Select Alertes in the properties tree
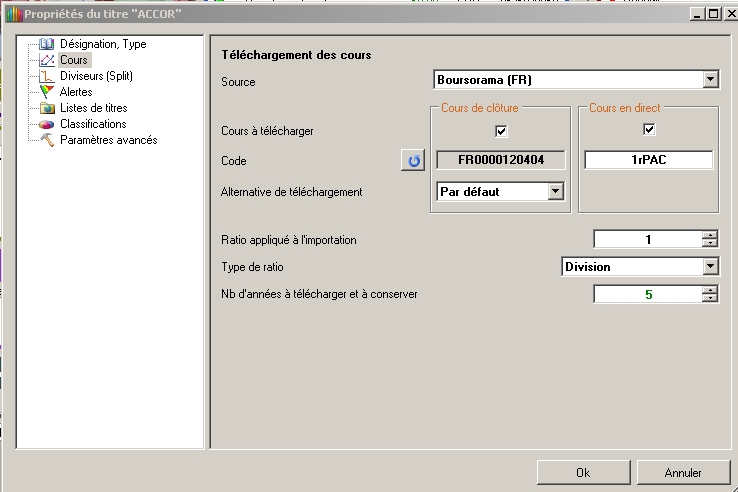This screenshot has height=492, width=738. [76, 92]
